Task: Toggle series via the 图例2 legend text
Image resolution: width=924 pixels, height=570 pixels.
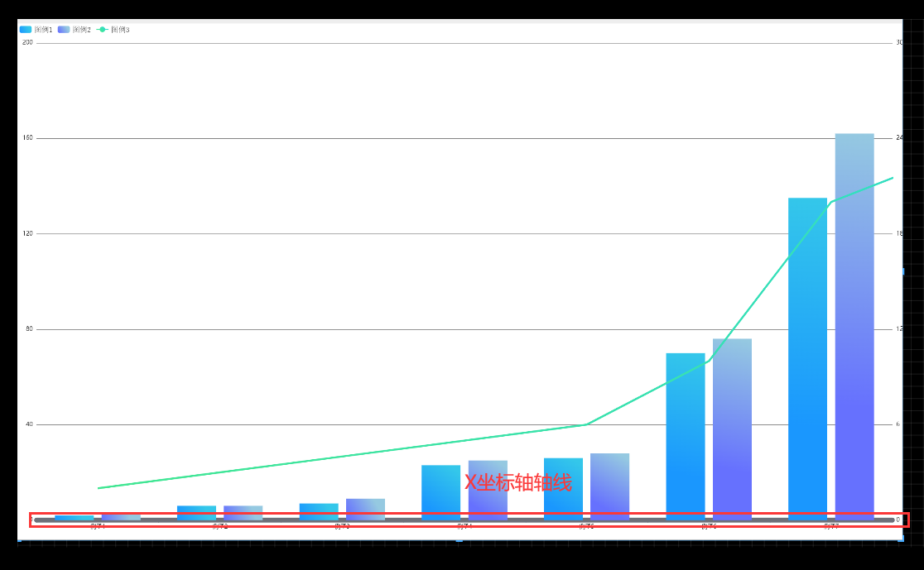Action: coord(82,30)
